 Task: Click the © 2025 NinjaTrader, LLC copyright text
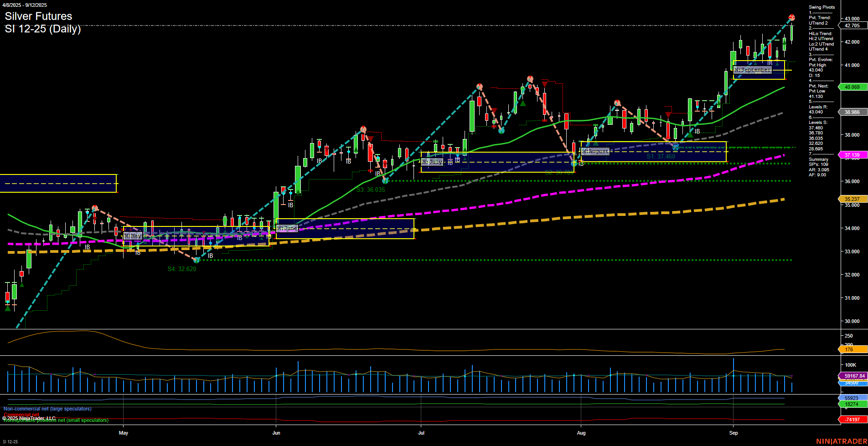click(x=28, y=418)
